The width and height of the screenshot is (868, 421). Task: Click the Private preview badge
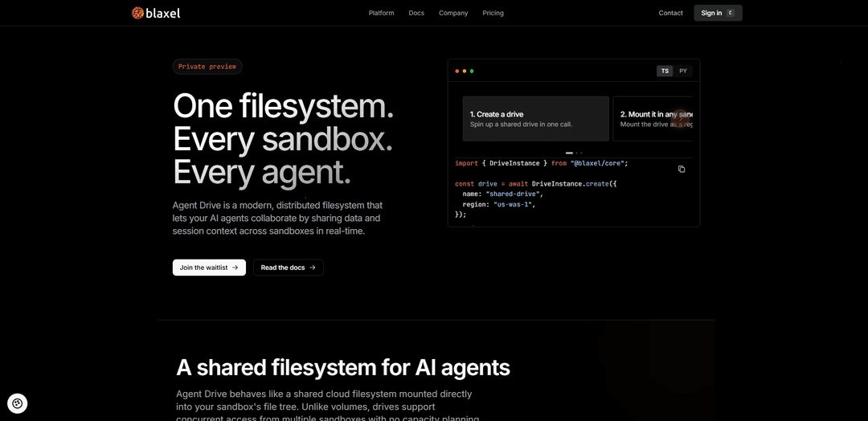207,67
